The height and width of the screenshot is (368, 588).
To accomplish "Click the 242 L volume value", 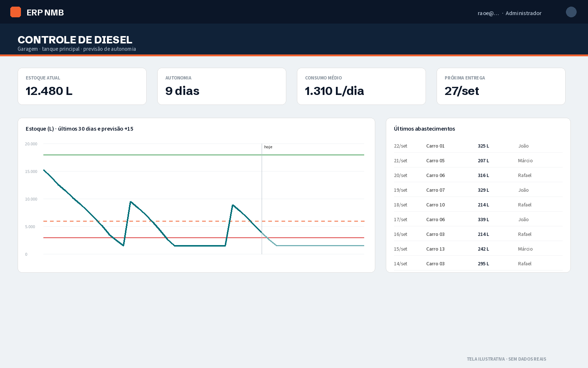I will [483, 249].
